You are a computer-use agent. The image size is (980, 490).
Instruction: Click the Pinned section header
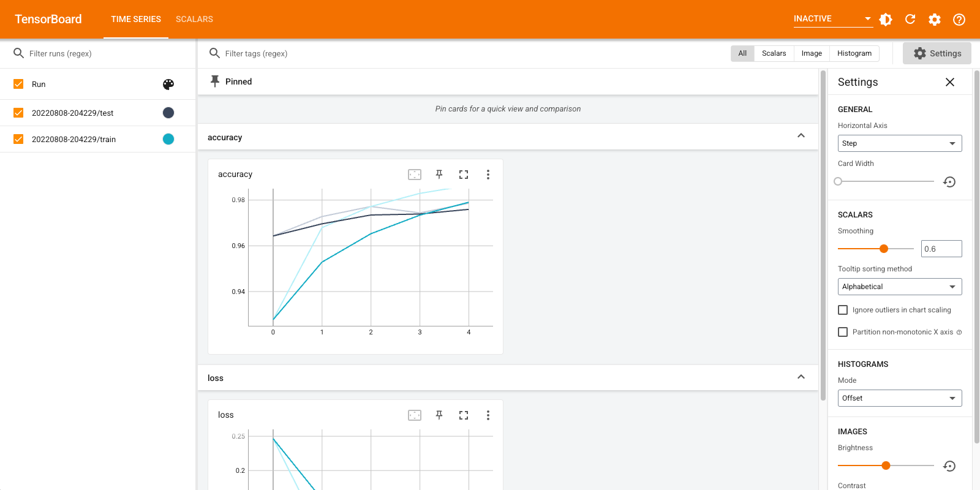click(x=508, y=81)
